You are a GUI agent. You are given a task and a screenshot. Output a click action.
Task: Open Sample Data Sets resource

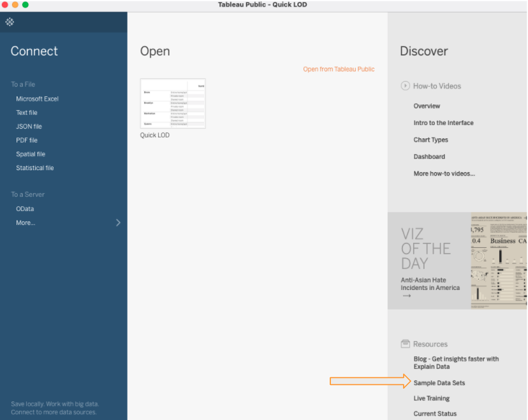(439, 383)
